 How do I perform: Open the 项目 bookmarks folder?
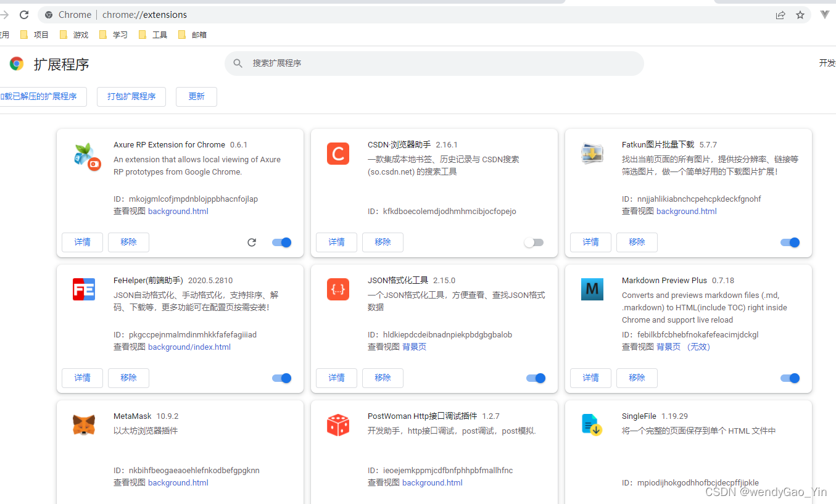[35, 35]
